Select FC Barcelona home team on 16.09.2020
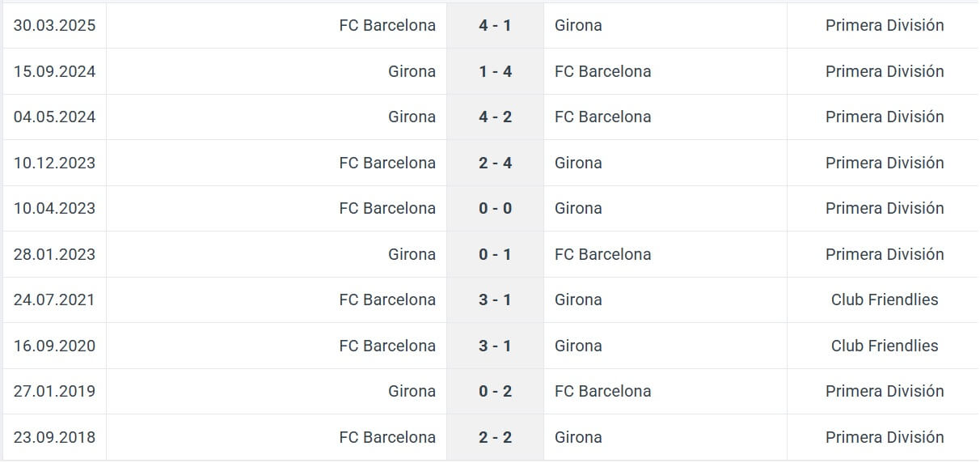The image size is (980, 463). [x=387, y=346]
